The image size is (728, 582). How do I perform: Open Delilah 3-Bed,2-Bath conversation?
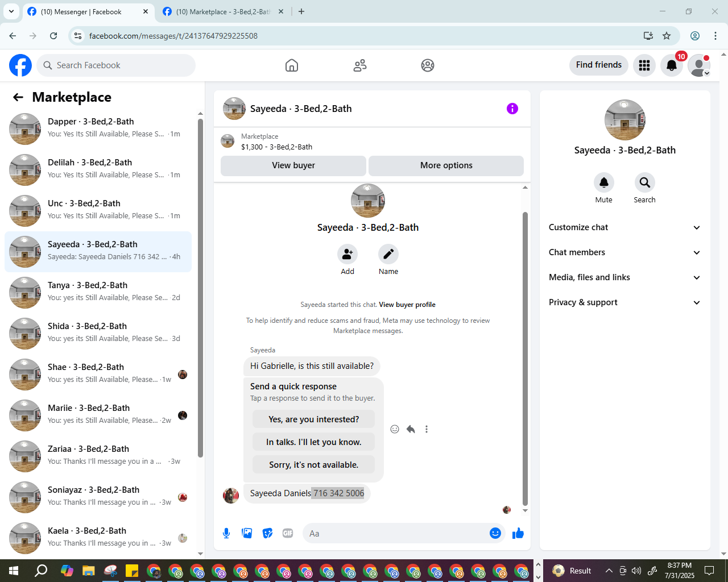point(98,170)
